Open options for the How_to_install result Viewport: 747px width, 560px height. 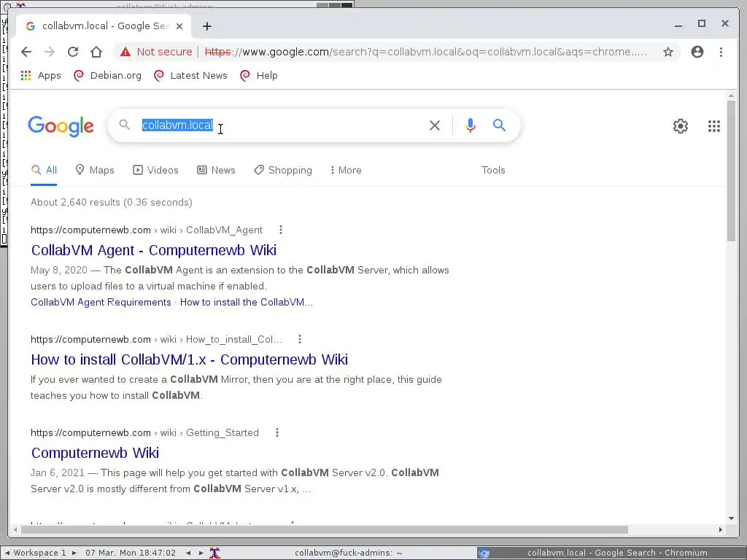coord(299,339)
